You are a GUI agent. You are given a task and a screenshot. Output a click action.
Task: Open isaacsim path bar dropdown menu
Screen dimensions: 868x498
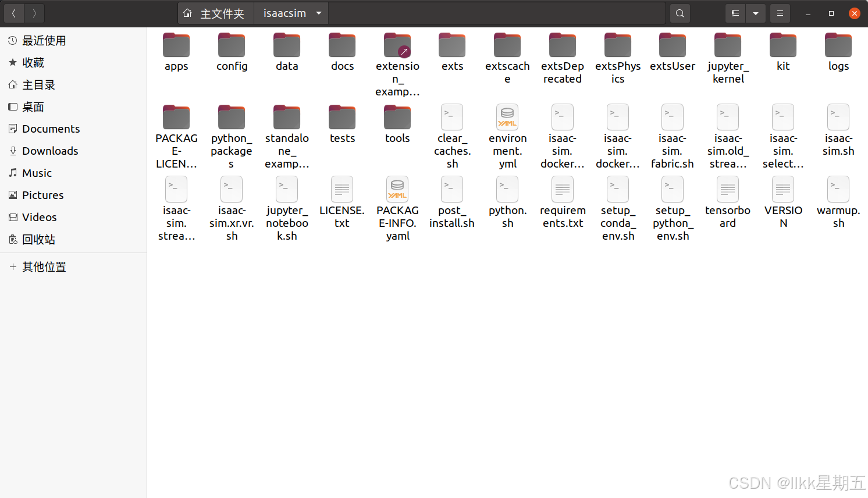click(x=319, y=13)
